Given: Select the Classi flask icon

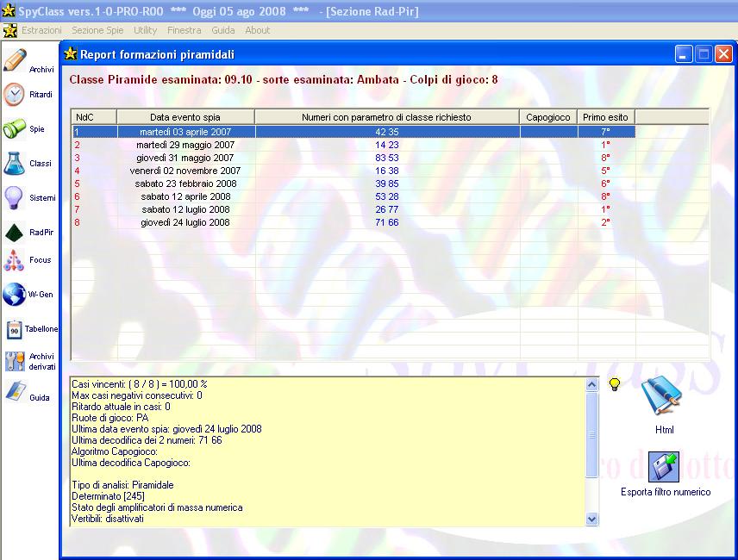Looking at the screenshot, I should (x=16, y=163).
